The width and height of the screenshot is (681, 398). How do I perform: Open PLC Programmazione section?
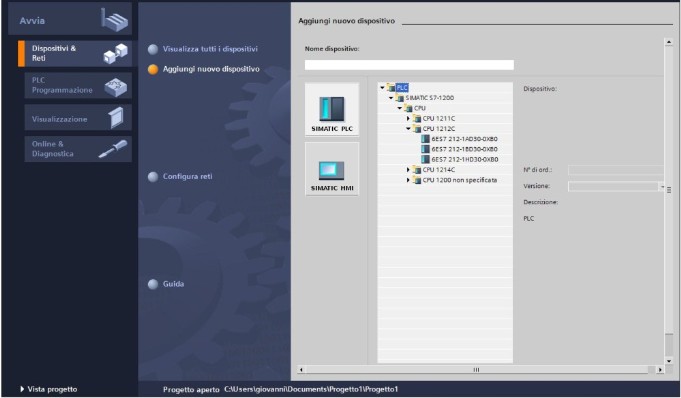pos(78,85)
